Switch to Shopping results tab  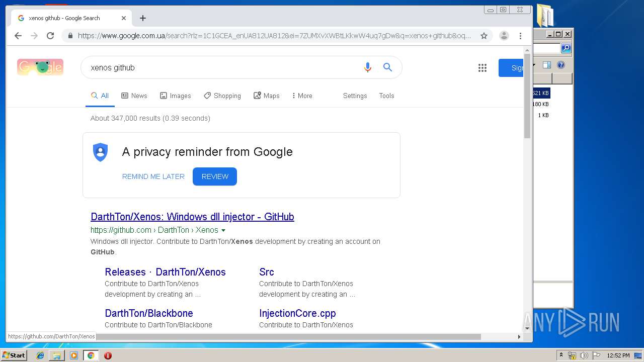(222, 96)
